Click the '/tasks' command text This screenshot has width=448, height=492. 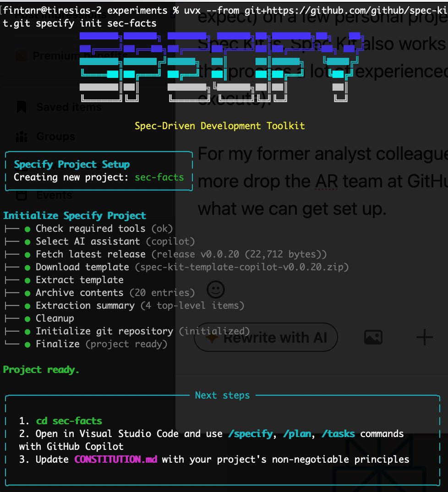pos(338,434)
